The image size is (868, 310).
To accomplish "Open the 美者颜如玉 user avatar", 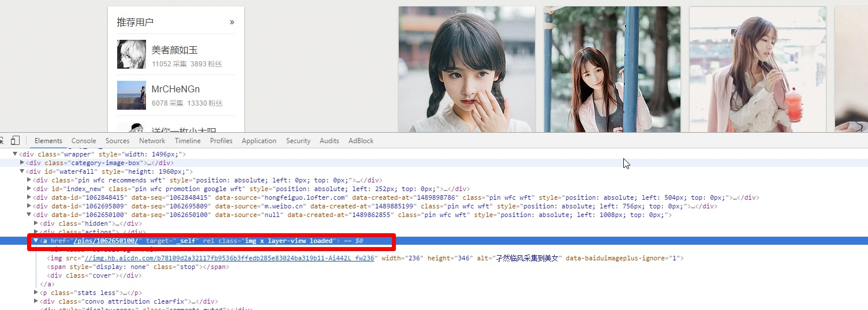I will [x=132, y=54].
